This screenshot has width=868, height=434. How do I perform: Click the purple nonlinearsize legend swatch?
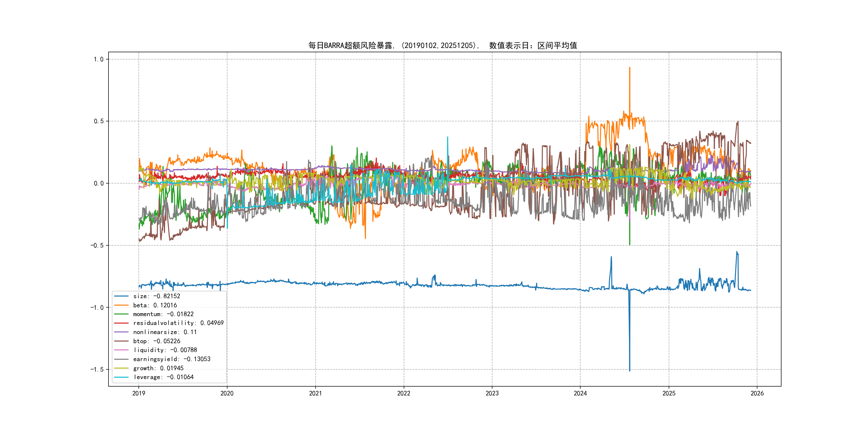pos(121,332)
